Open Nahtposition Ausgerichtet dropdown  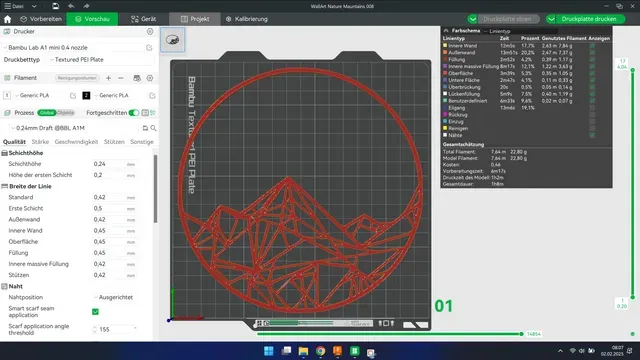[114, 298]
